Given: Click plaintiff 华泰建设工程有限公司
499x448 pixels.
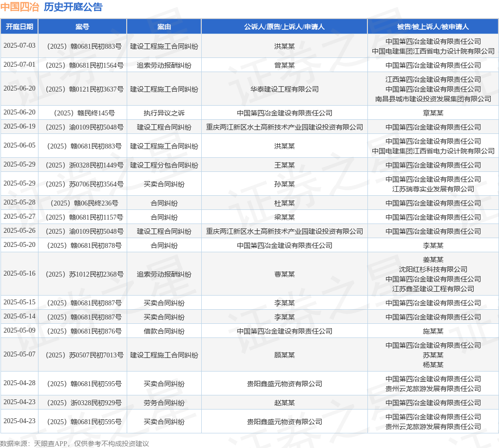Looking at the screenshot, I should pos(285,89).
